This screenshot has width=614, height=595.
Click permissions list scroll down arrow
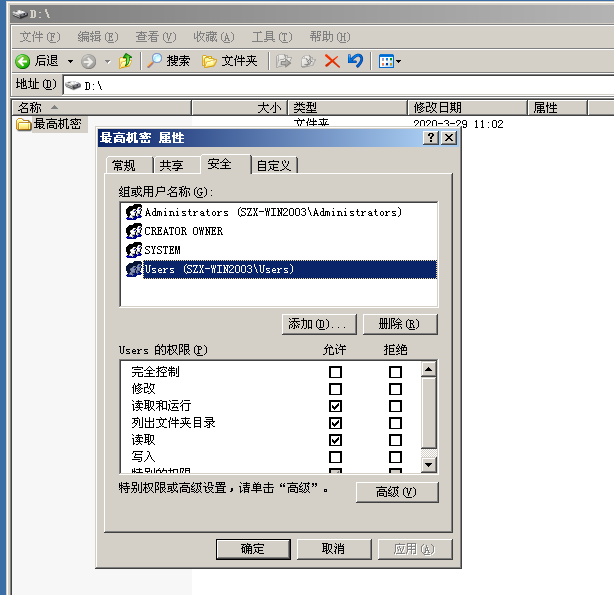pos(429,465)
